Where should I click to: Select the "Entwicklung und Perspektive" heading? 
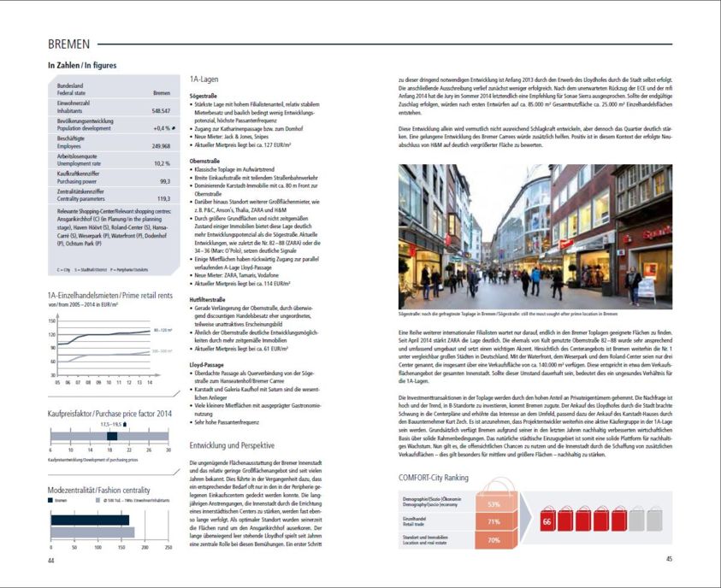click(x=232, y=445)
